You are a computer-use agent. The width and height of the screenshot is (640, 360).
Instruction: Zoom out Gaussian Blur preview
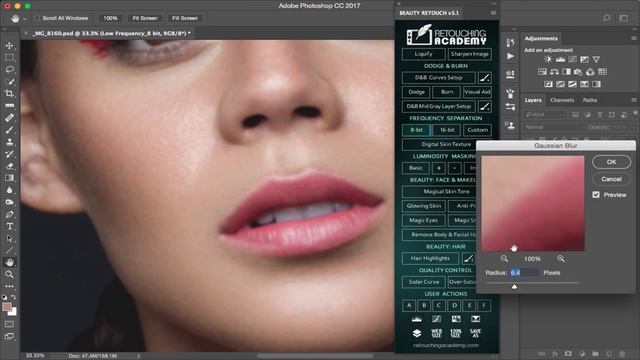tap(504, 259)
